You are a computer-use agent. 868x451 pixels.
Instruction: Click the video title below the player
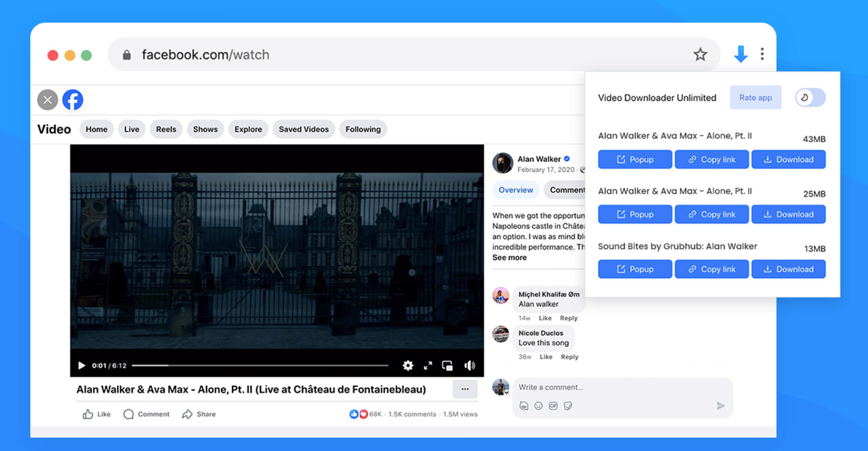(x=251, y=390)
